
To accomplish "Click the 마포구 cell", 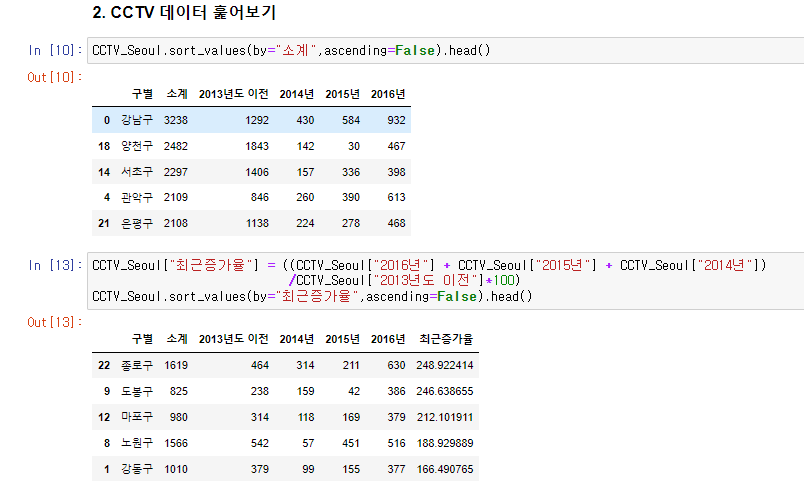I will click(x=137, y=417).
